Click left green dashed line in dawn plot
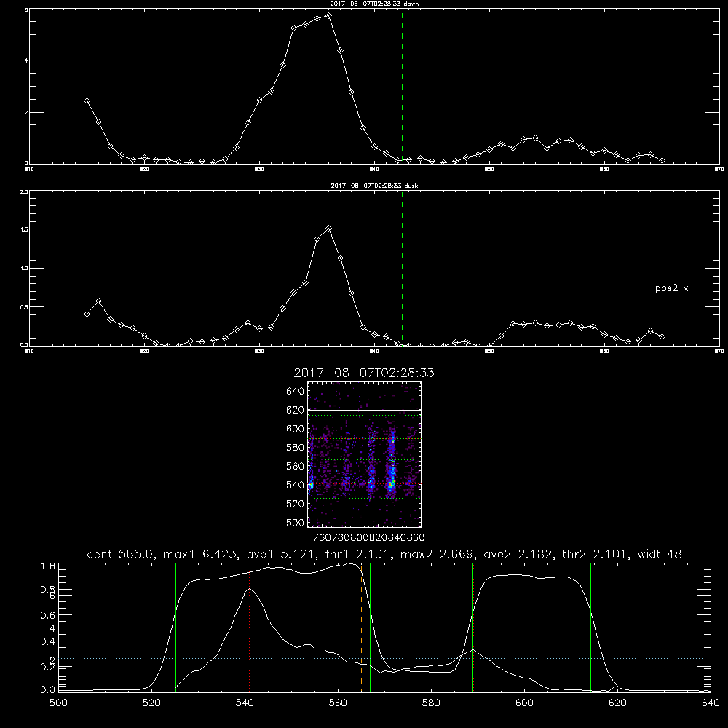Screen dimensions: 728x728 point(232,86)
